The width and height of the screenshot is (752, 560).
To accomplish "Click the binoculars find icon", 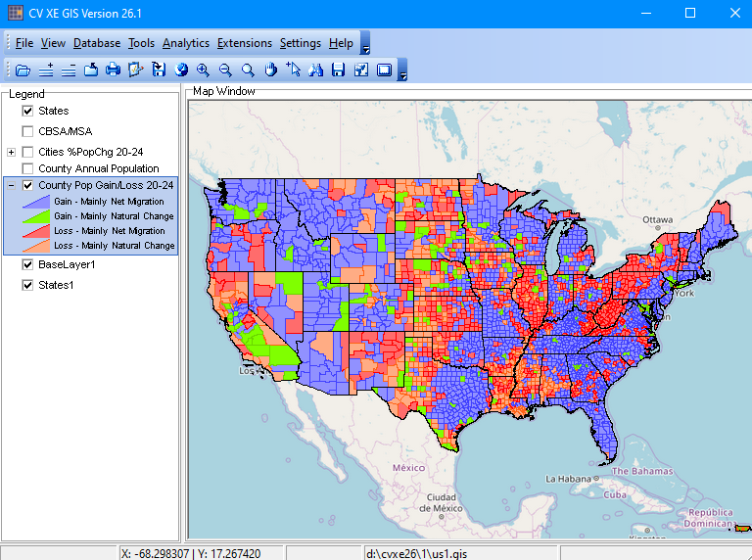I will [x=315, y=70].
